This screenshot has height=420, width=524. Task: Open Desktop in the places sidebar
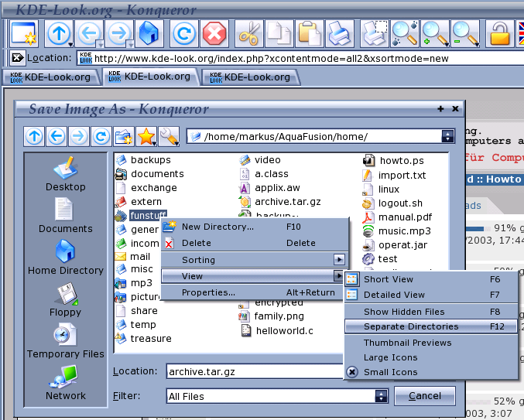[66, 174]
